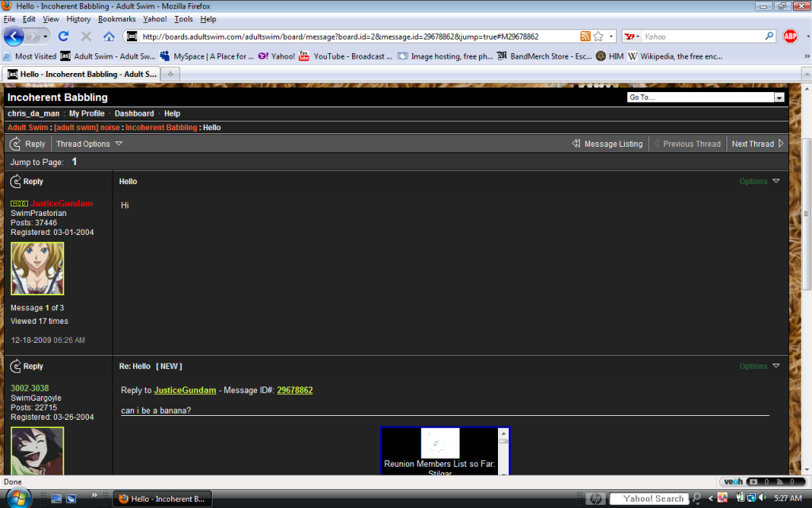Image resolution: width=812 pixels, height=508 pixels.
Task: Open the Firefox home page icon
Action: point(109,37)
